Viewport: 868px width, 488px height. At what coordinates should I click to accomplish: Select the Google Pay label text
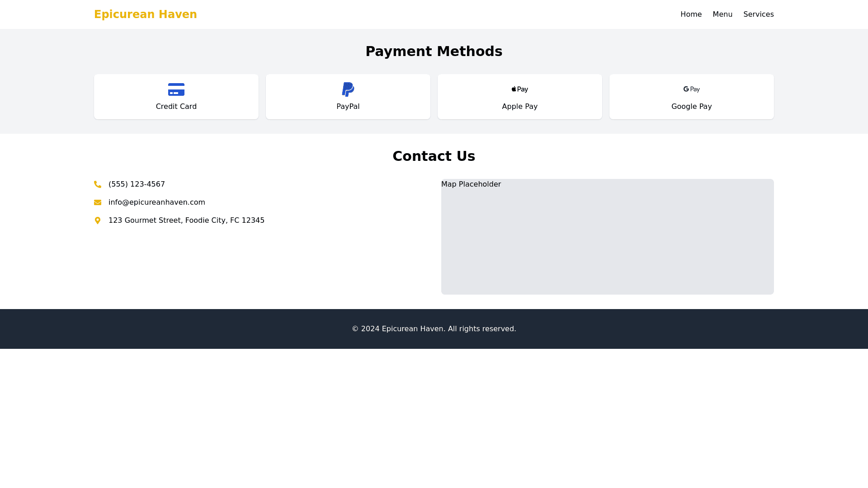click(x=691, y=107)
